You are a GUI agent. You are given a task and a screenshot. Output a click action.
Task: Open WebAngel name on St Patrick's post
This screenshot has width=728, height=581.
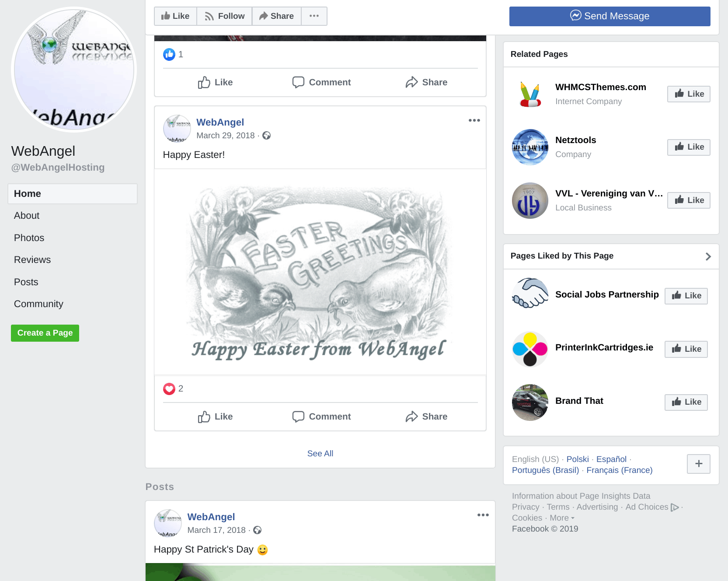coord(211,517)
